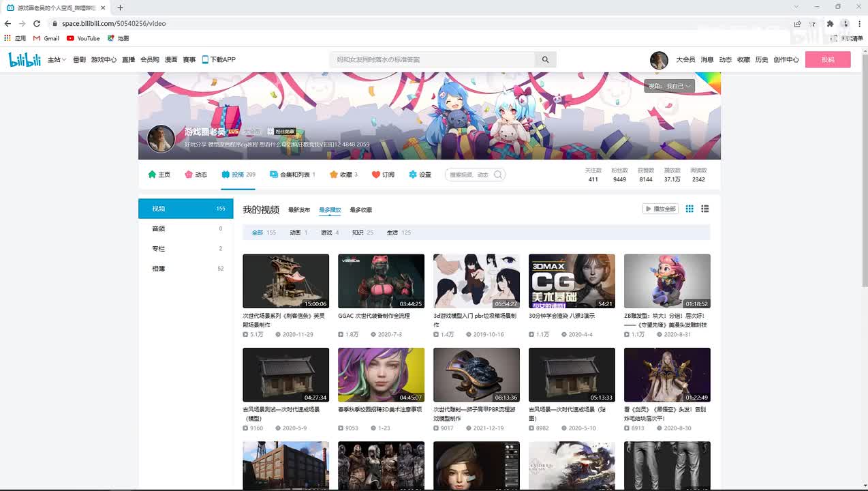The width and height of the screenshot is (868, 491).
Task: Expand the 视角: 我自己 view dropdown
Action: pos(670,86)
